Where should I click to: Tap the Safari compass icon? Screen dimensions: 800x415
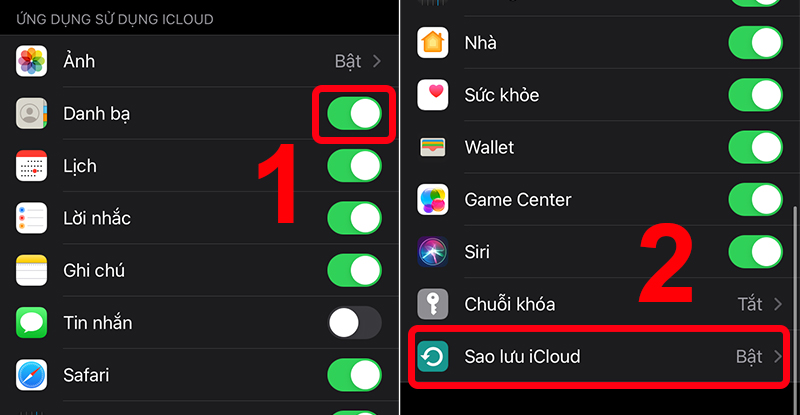(x=31, y=375)
